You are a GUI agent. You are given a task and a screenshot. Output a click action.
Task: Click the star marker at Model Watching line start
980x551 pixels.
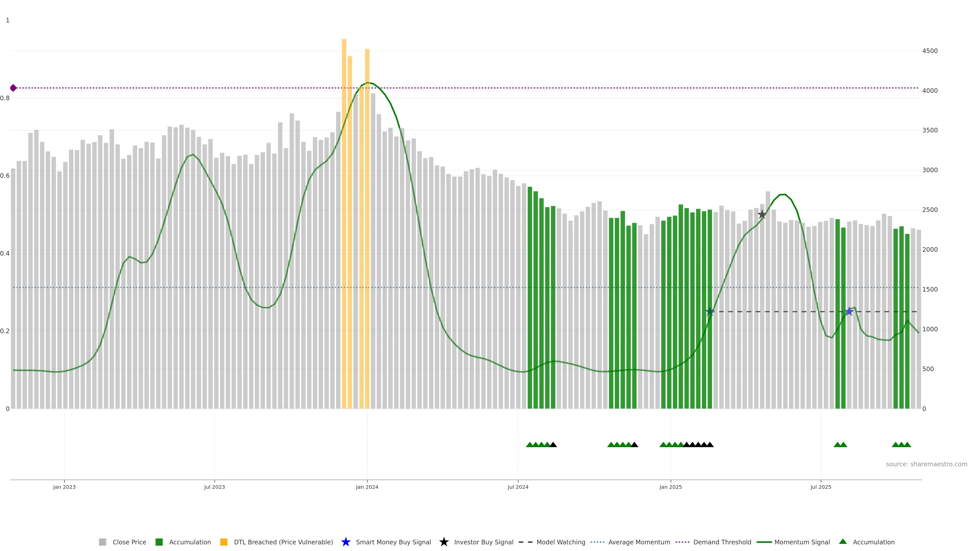pyautogui.click(x=710, y=311)
